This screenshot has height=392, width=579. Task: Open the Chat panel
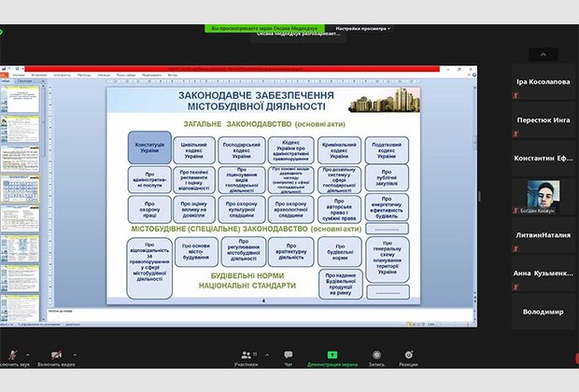click(x=289, y=357)
